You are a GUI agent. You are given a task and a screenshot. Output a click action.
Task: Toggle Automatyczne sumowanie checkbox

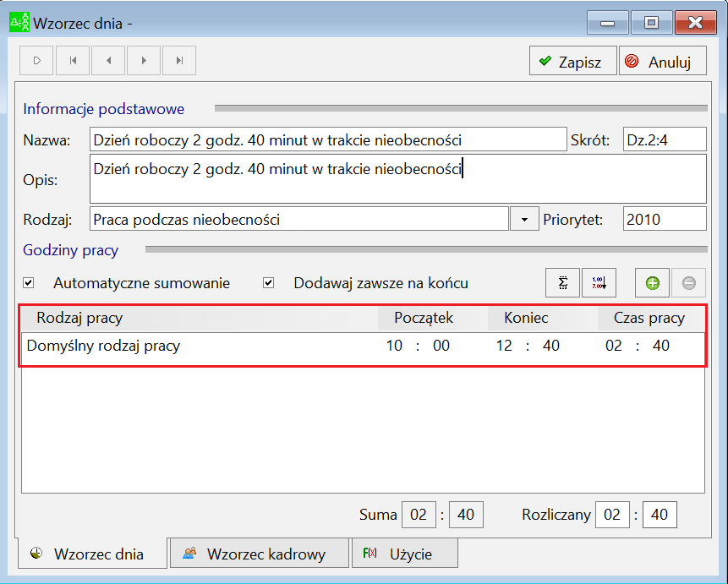29,283
